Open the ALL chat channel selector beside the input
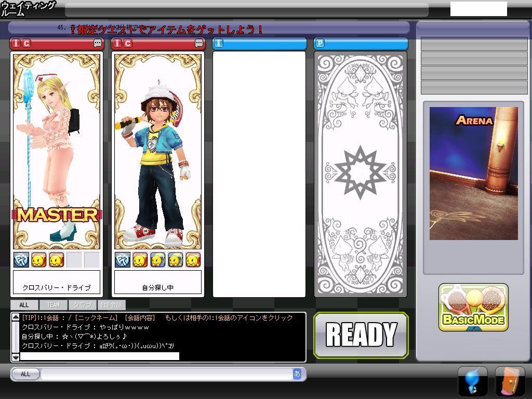 [25, 374]
